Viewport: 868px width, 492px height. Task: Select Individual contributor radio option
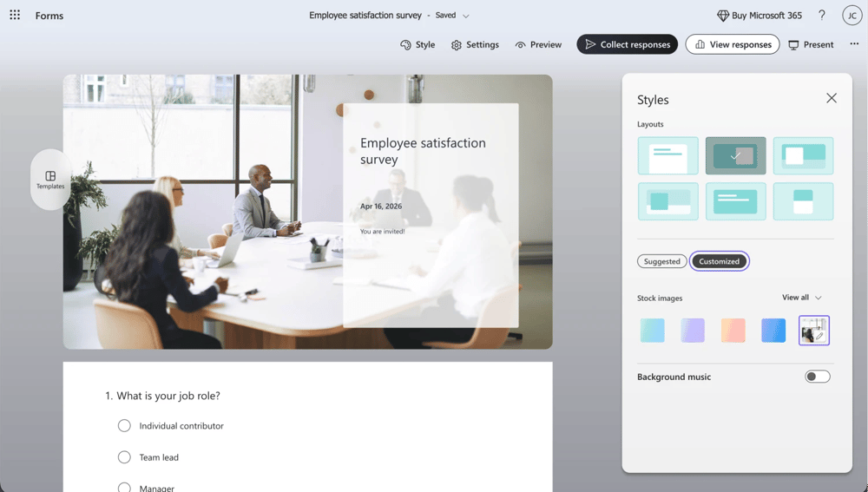click(124, 426)
